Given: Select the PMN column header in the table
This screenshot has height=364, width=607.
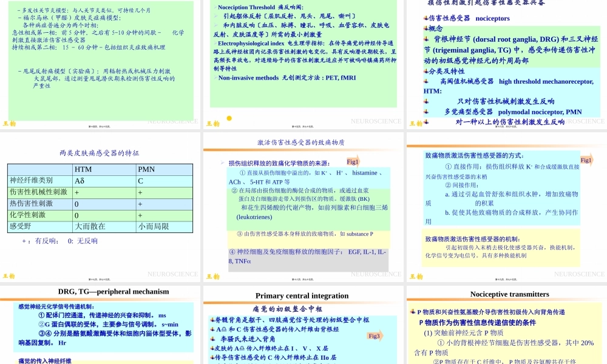Looking at the screenshot, I should 147,169.
